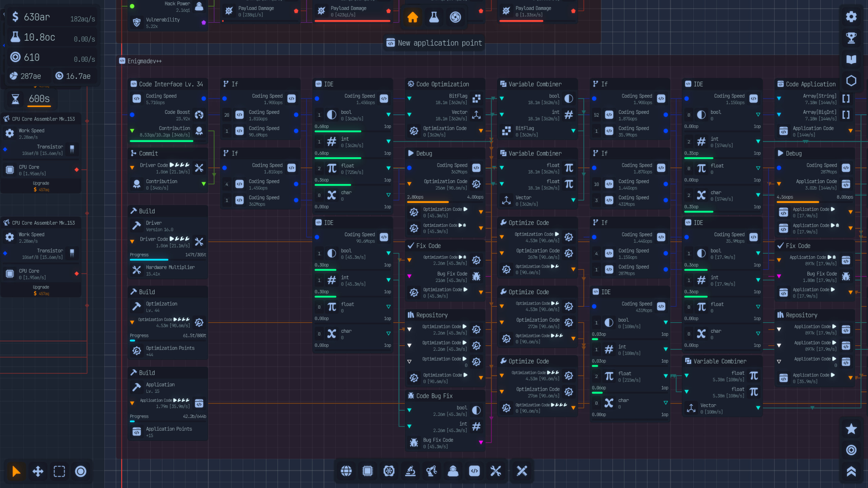This screenshot has width=868, height=488.
Task: Open the wrench and screwdriver utilities icon
Action: [x=496, y=471]
